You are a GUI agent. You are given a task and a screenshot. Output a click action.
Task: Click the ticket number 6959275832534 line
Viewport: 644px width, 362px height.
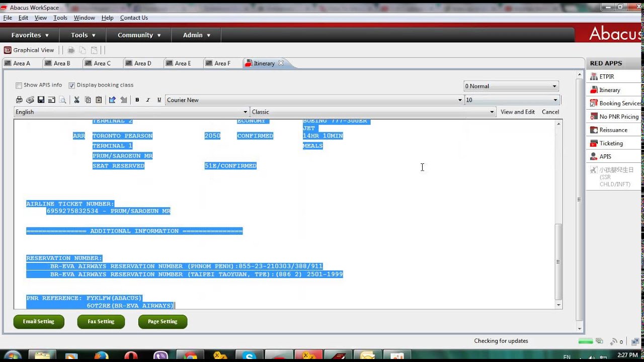tap(108, 211)
